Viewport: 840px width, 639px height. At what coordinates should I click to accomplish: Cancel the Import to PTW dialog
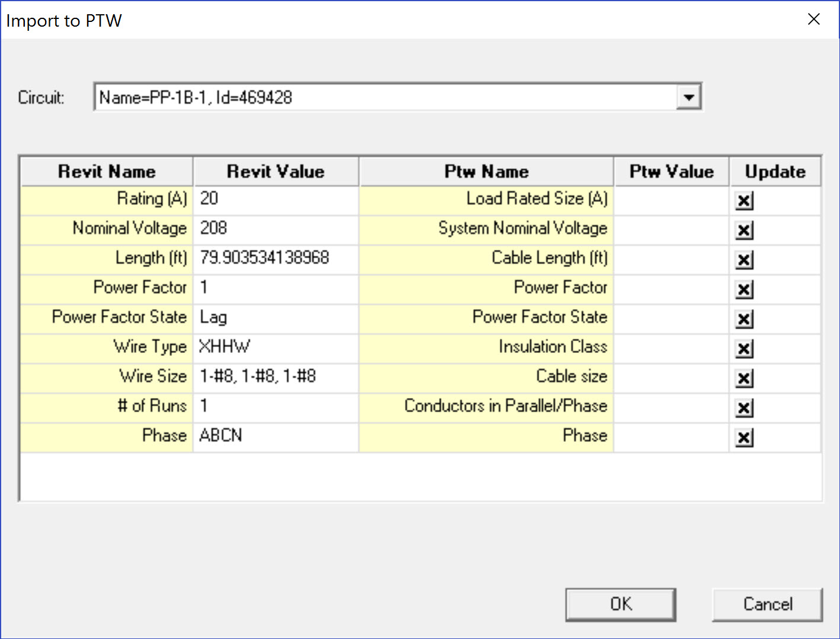tap(767, 604)
